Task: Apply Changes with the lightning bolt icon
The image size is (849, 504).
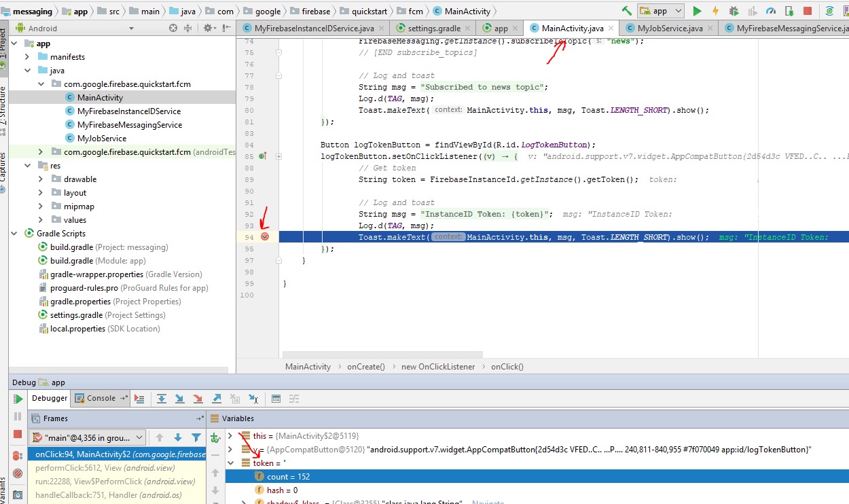Action: point(715,11)
